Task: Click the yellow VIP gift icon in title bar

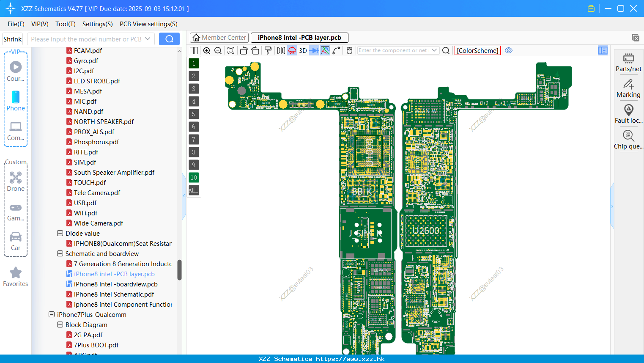Action: (591, 8)
